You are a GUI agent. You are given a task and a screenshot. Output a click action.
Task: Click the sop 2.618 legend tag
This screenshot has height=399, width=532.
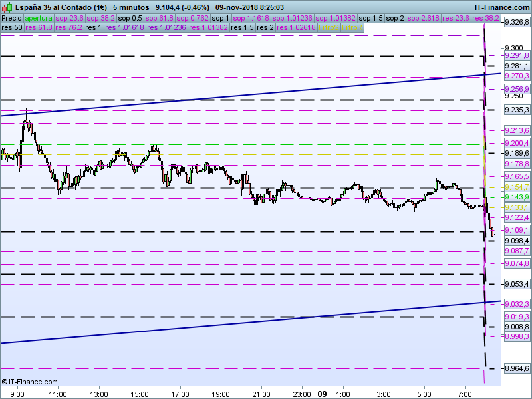pos(424,19)
